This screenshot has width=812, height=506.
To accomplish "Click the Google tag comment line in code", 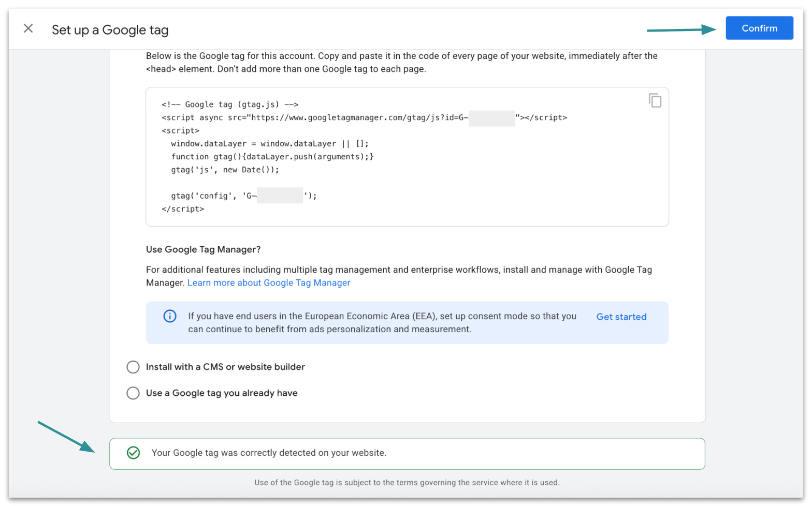I will coord(230,105).
